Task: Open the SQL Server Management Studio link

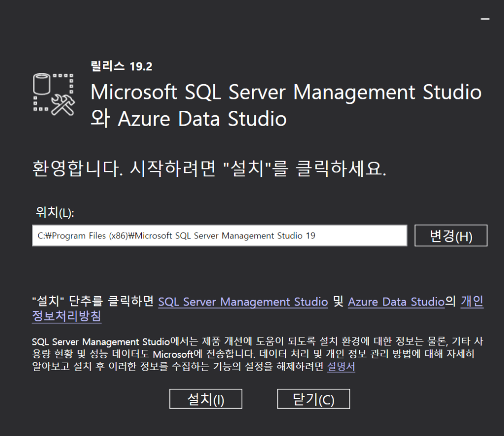Action: [243, 302]
